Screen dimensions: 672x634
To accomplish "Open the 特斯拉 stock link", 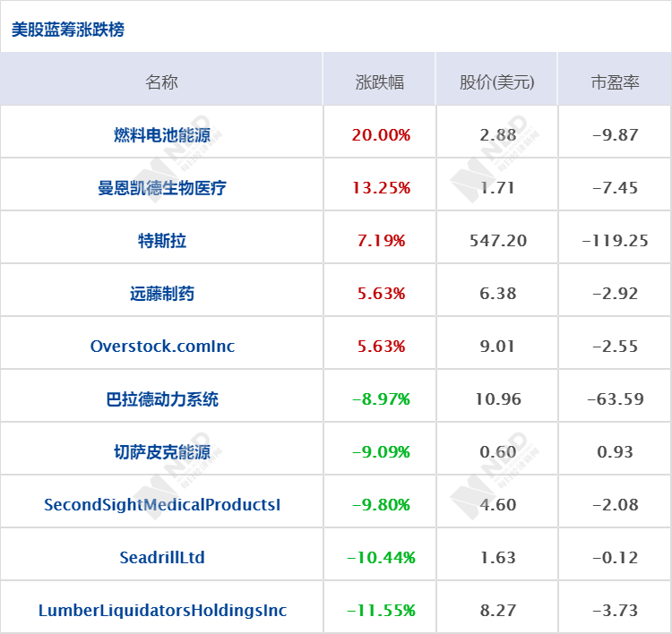I will [162, 241].
